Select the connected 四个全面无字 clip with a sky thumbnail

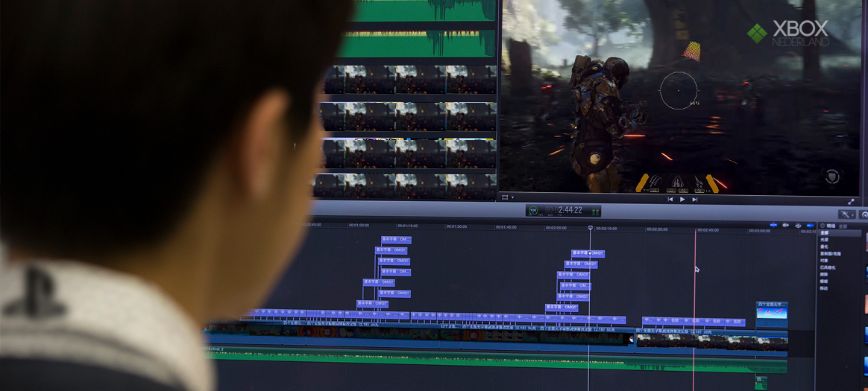tap(772, 314)
